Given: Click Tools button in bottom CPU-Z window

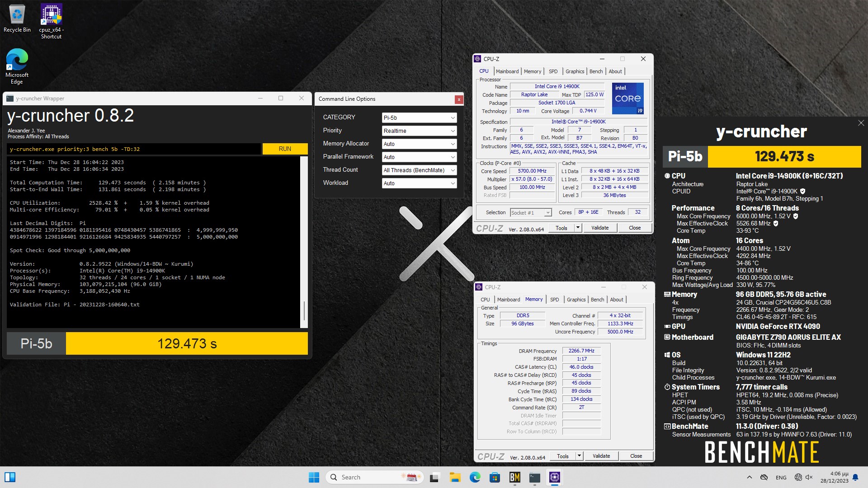Looking at the screenshot, I should pyautogui.click(x=563, y=456).
